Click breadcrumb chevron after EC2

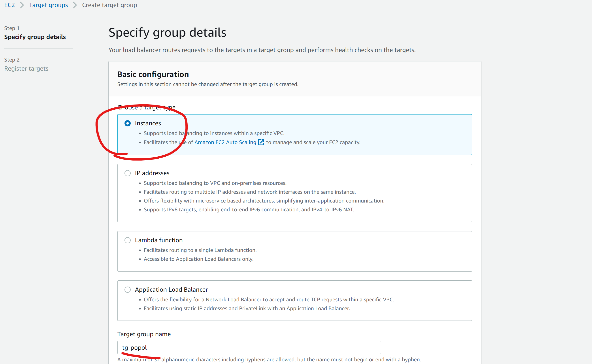point(22,5)
